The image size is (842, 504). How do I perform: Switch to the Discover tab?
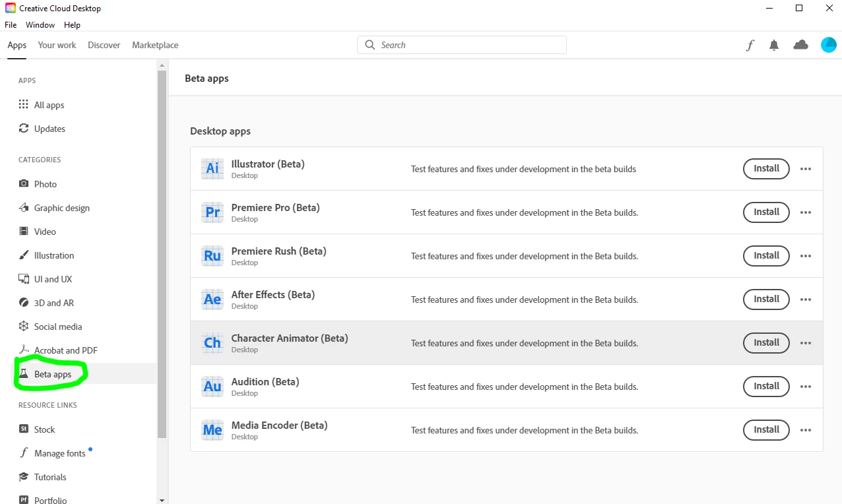point(104,45)
